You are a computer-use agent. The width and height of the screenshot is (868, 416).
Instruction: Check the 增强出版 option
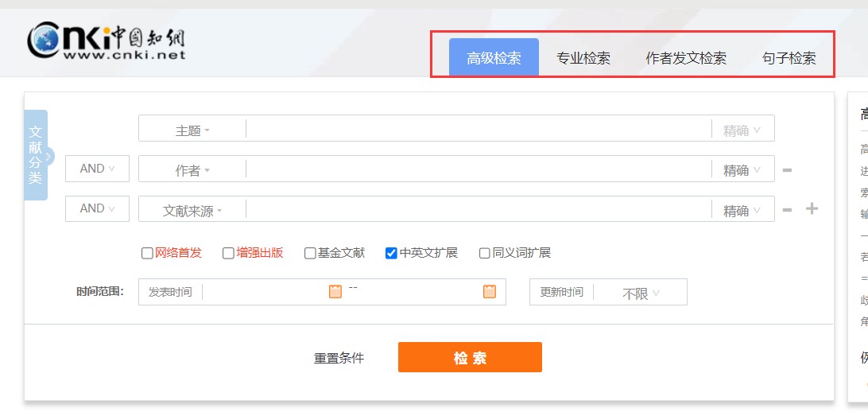pyautogui.click(x=228, y=253)
